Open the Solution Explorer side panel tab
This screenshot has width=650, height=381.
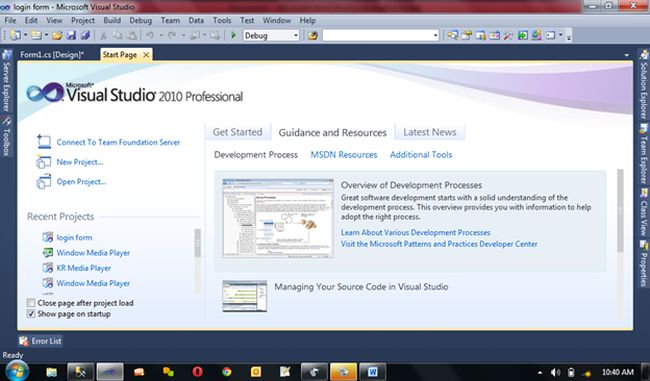click(x=644, y=83)
